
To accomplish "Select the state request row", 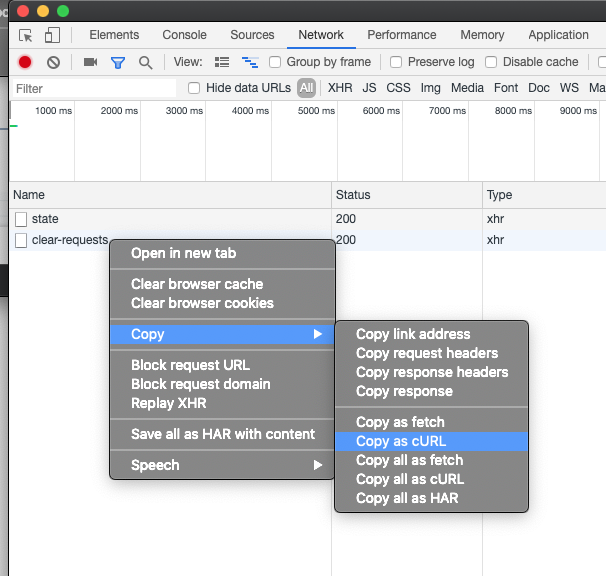I will coord(45,219).
